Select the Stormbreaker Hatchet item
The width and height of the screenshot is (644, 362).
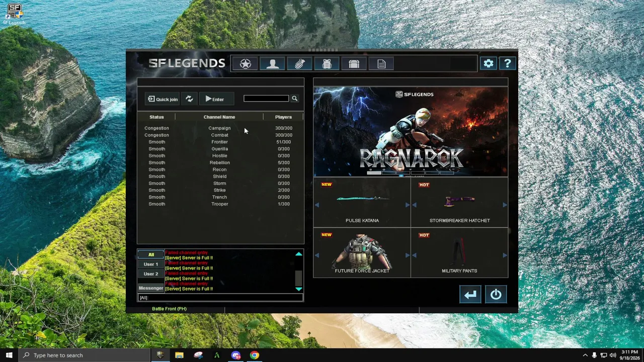coord(459,202)
